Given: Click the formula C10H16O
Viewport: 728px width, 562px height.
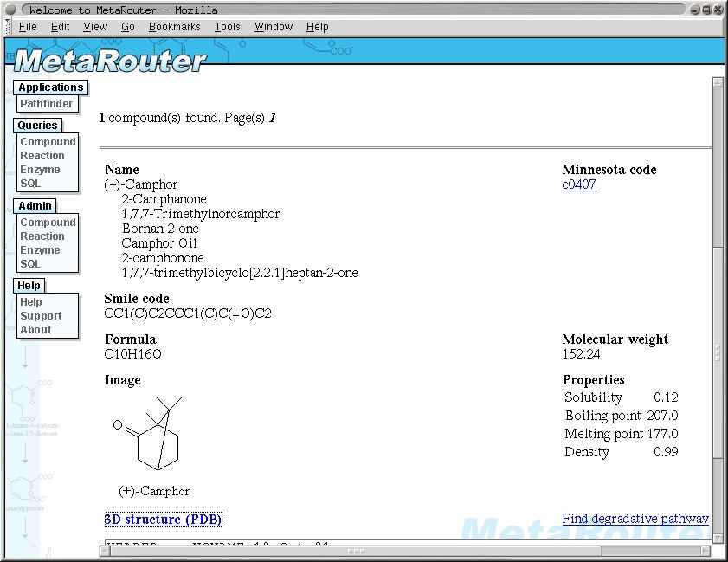Looking at the screenshot, I should click(132, 354).
